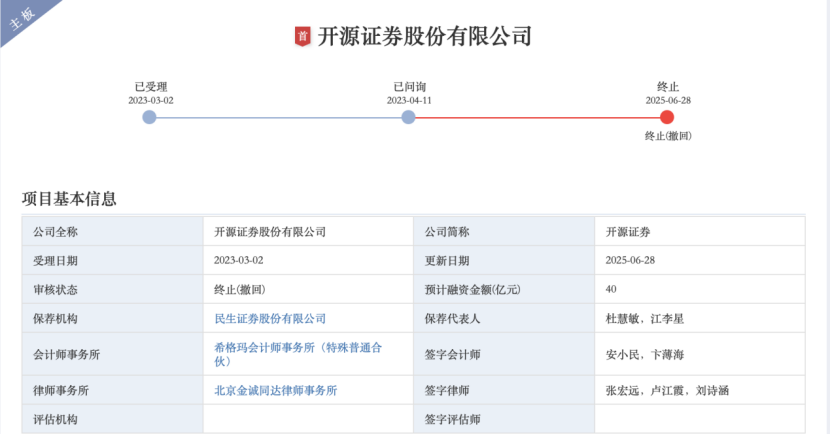This screenshot has width=831, height=435.
Task: Select the 更新日期 label cell
Action: 504,260
